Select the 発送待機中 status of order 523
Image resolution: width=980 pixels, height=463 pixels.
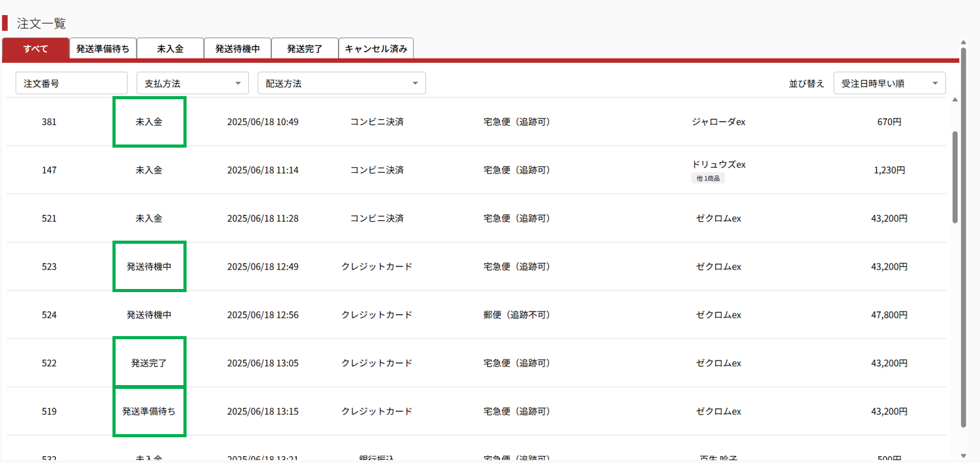(x=149, y=266)
